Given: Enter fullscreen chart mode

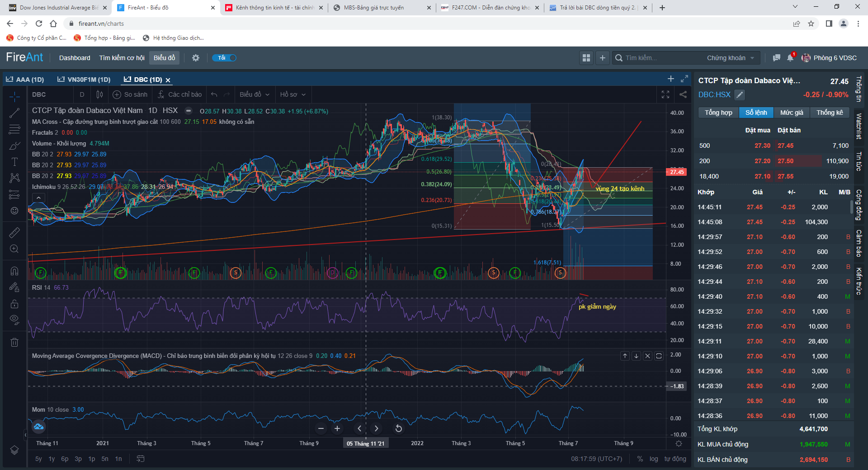Looking at the screenshot, I should click(x=665, y=94).
